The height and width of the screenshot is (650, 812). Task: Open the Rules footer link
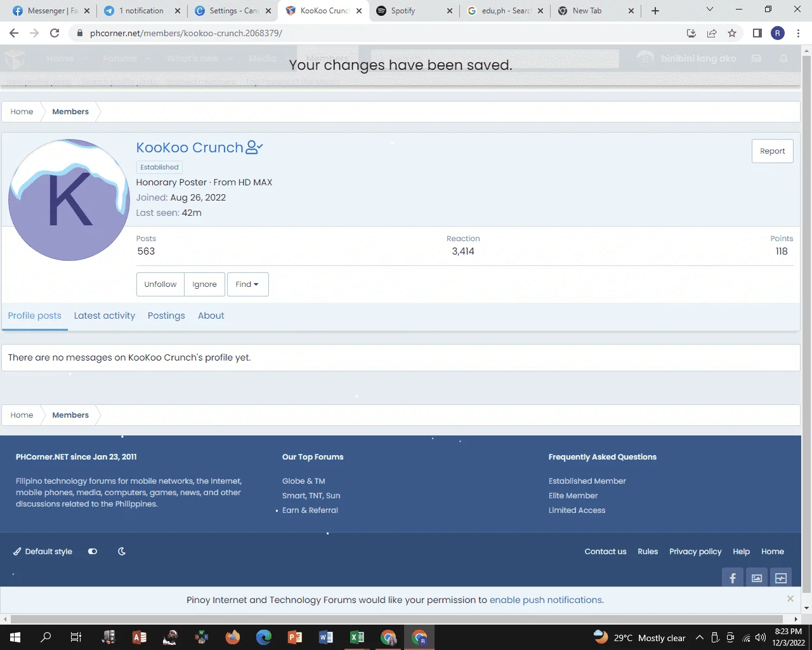point(648,552)
